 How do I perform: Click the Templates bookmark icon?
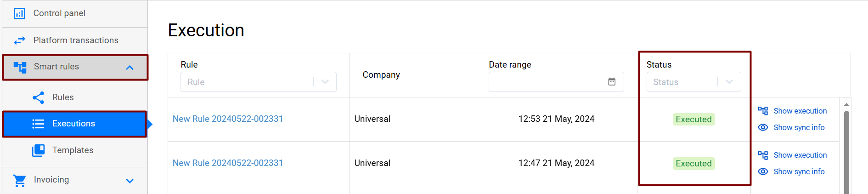tap(39, 150)
